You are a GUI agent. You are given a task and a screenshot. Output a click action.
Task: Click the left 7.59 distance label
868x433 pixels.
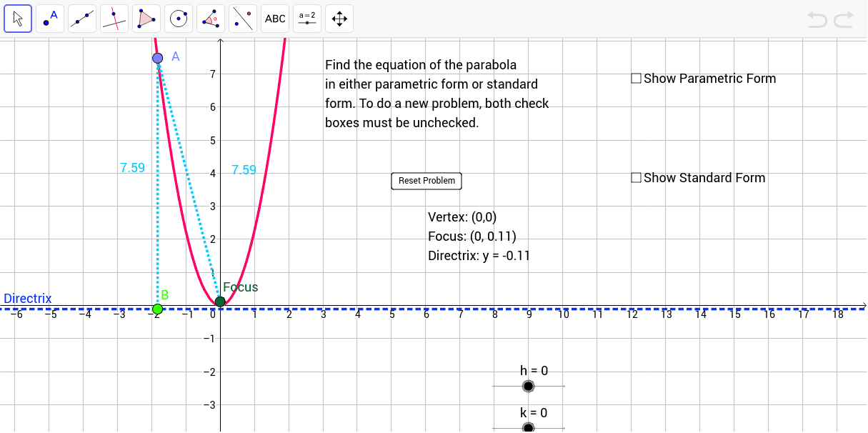coord(132,168)
